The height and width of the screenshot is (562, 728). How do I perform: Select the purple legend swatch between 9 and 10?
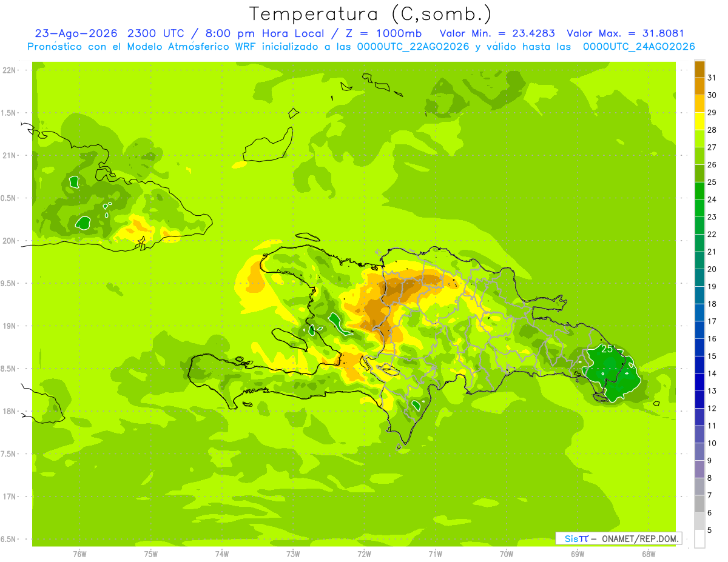coord(699,452)
